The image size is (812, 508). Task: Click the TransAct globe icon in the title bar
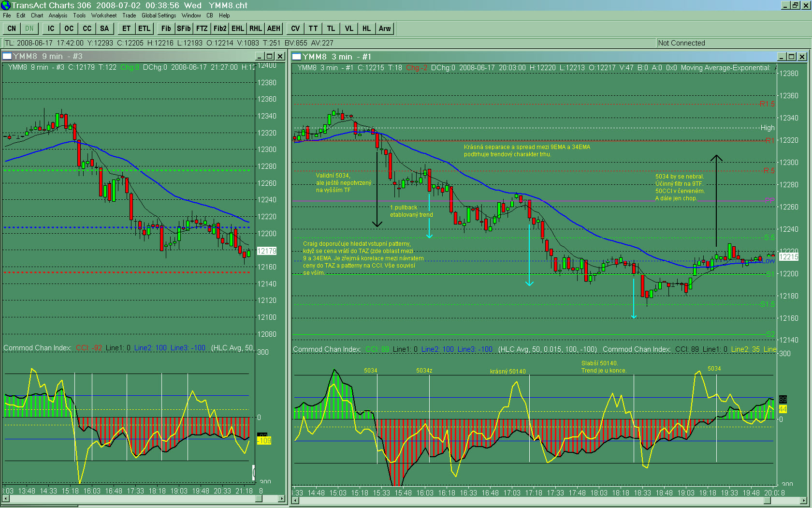tap(5, 5)
